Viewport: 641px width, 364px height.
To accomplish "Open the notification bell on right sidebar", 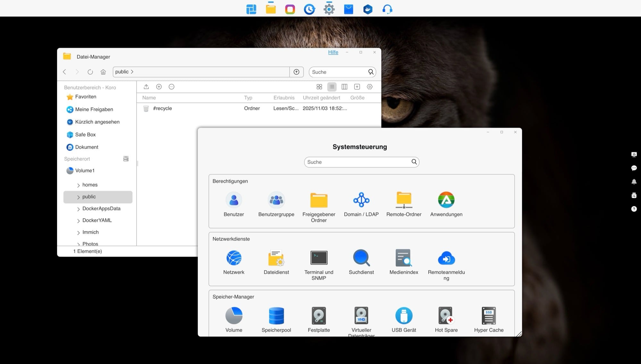I will click(634, 182).
